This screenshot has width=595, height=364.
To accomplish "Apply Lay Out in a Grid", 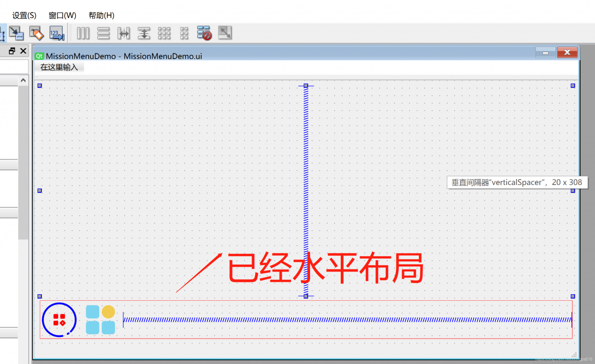I will [165, 33].
